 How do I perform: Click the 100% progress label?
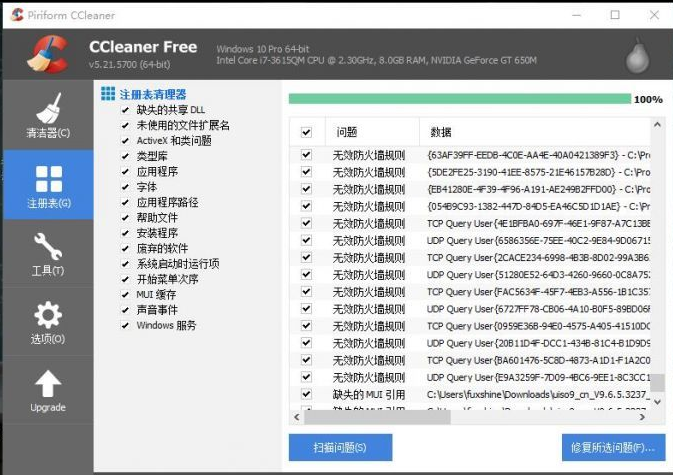point(648,100)
